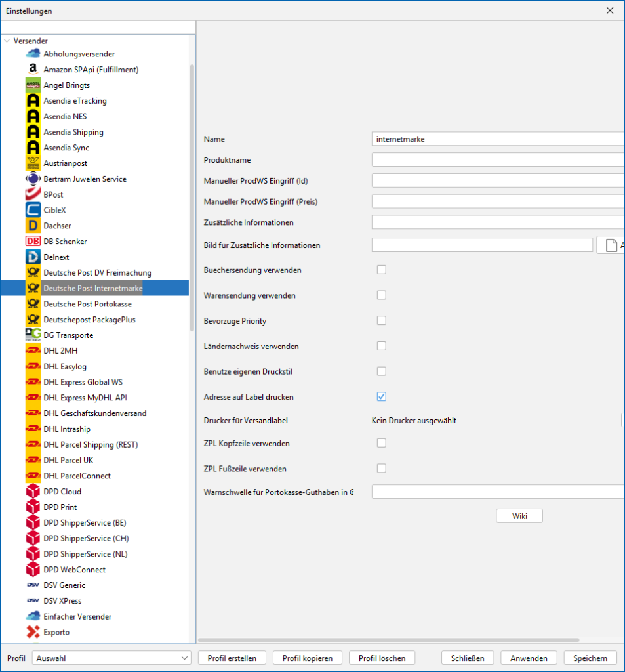Click the Amazon SPApi logo icon

[x=33, y=70]
